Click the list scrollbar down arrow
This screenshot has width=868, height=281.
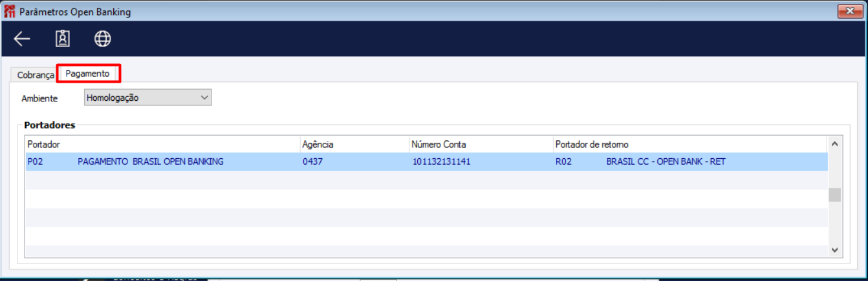[835, 249]
